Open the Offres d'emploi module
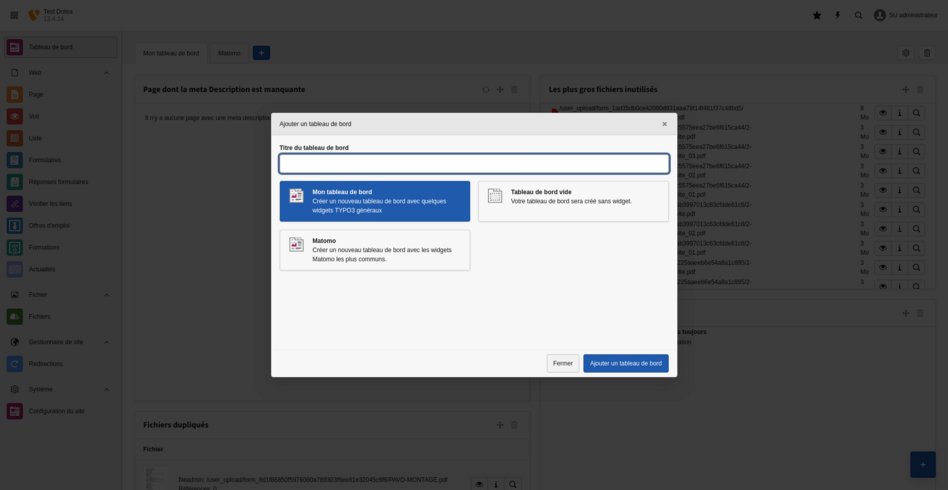This screenshot has height=490, width=948. click(x=60, y=225)
